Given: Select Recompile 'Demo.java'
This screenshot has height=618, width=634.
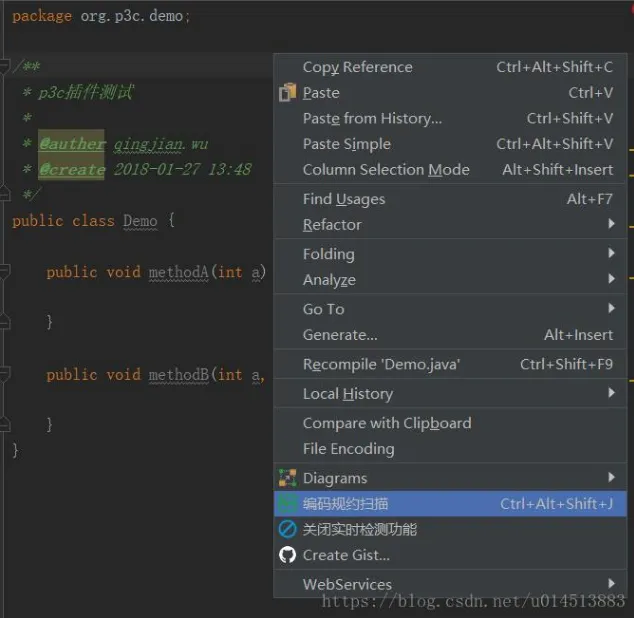Looking at the screenshot, I should (x=381, y=364).
